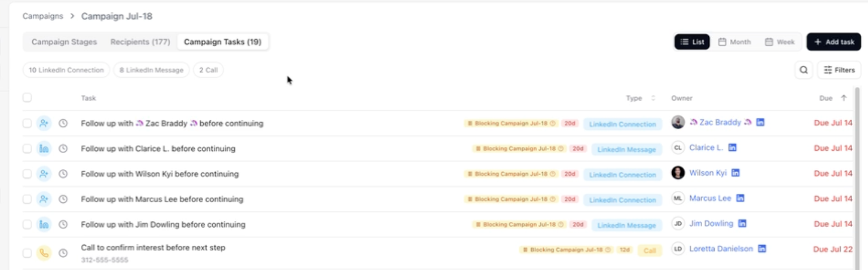This screenshot has height=270, width=868.
Task: Click the clock icon in Jim Dowling task row
Action: pyautogui.click(x=63, y=225)
